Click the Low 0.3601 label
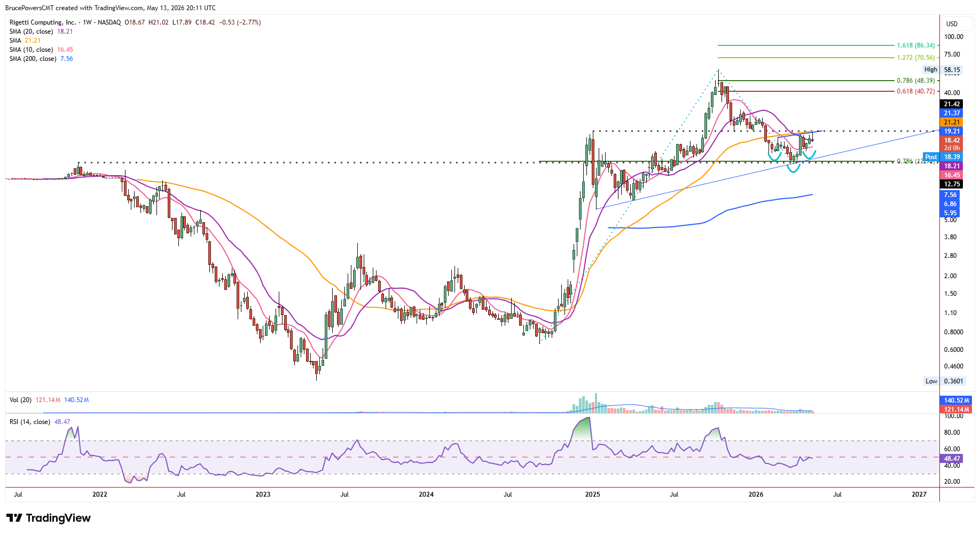 [944, 381]
